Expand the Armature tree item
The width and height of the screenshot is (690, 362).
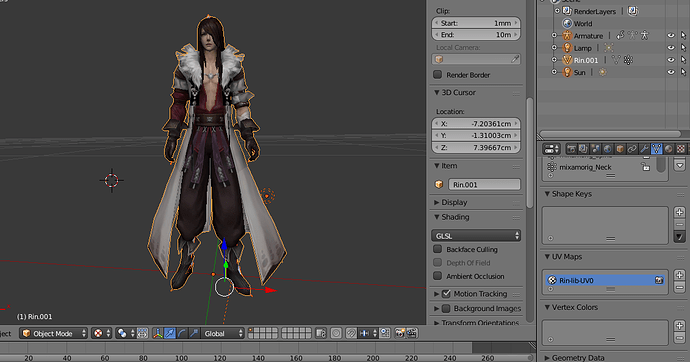point(554,35)
